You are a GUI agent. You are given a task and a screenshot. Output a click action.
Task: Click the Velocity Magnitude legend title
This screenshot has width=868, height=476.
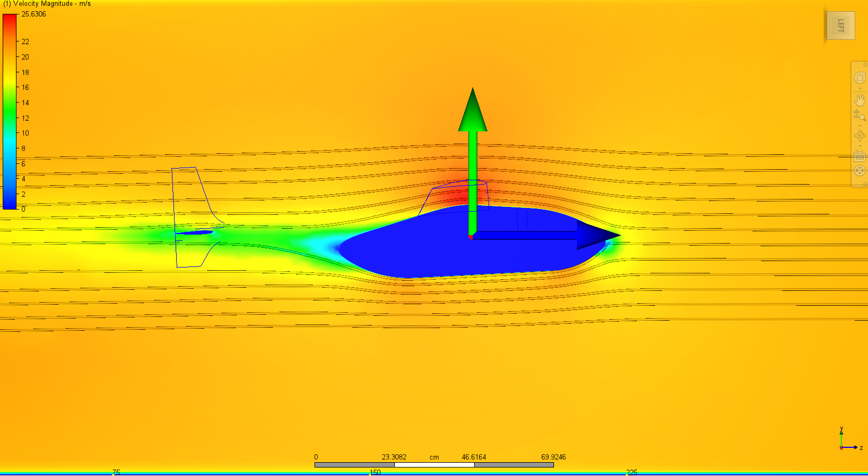point(48,4)
